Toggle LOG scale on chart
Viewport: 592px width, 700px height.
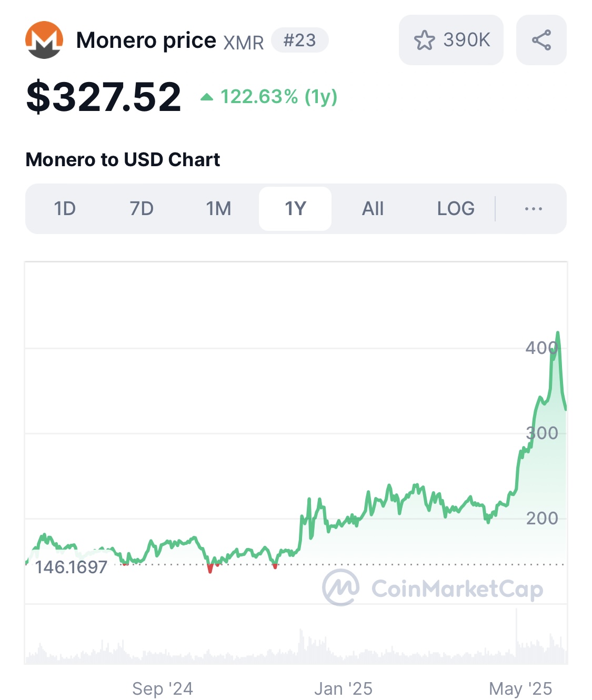click(456, 209)
